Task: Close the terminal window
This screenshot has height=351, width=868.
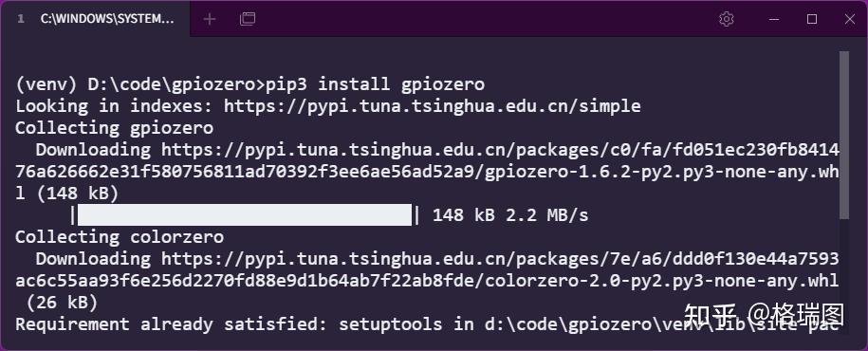Action: click(850, 19)
